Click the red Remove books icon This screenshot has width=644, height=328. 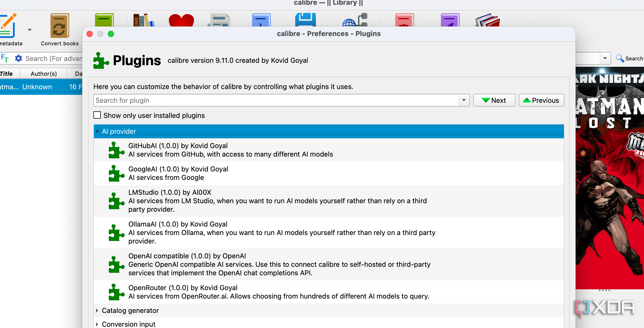404,20
